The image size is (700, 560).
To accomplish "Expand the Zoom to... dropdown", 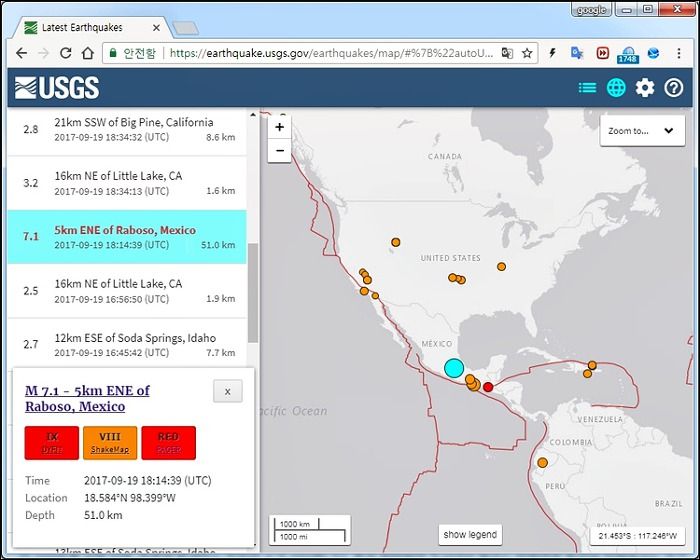I will pyautogui.click(x=642, y=131).
